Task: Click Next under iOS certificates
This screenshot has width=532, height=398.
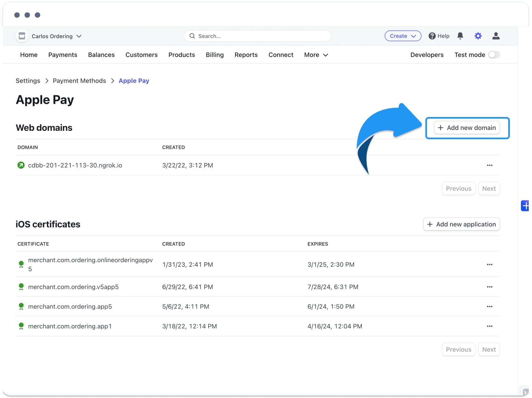Action: coord(489,349)
